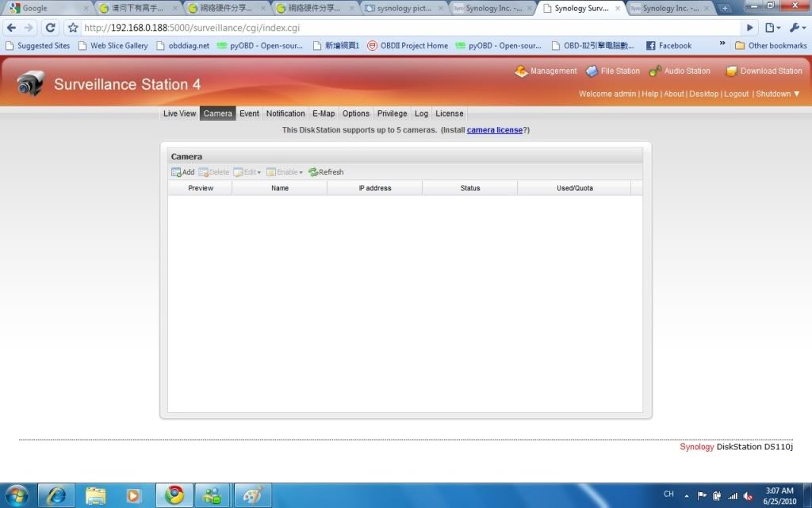This screenshot has width=812, height=508.
Task: Open Management from the top bar
Action: (x=521, y=71)
